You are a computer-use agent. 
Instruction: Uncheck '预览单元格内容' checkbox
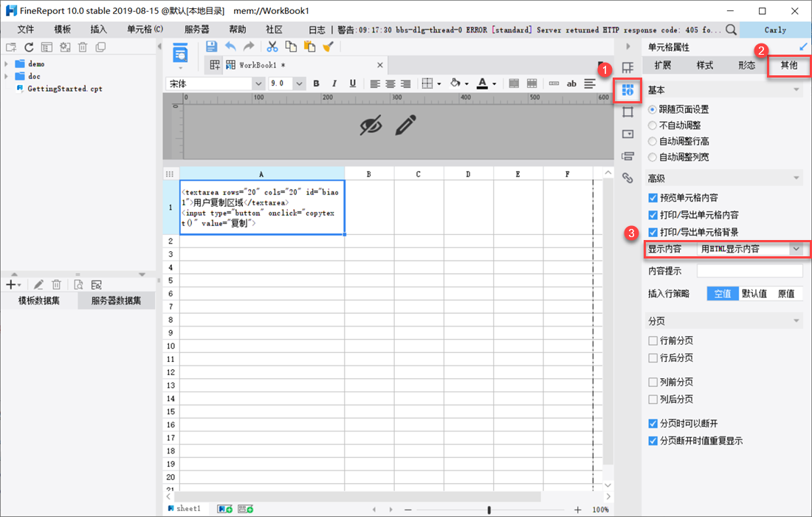click(653, 197)
